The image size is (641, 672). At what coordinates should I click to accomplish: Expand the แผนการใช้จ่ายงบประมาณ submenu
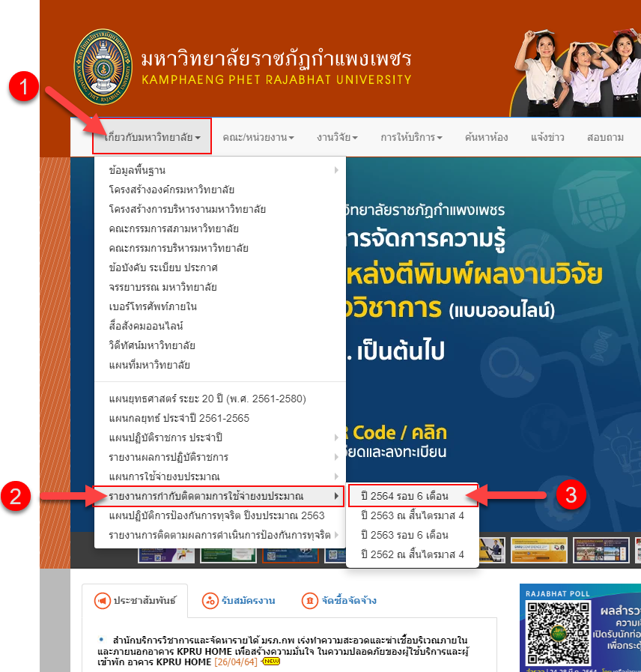[x=220, y=476]
